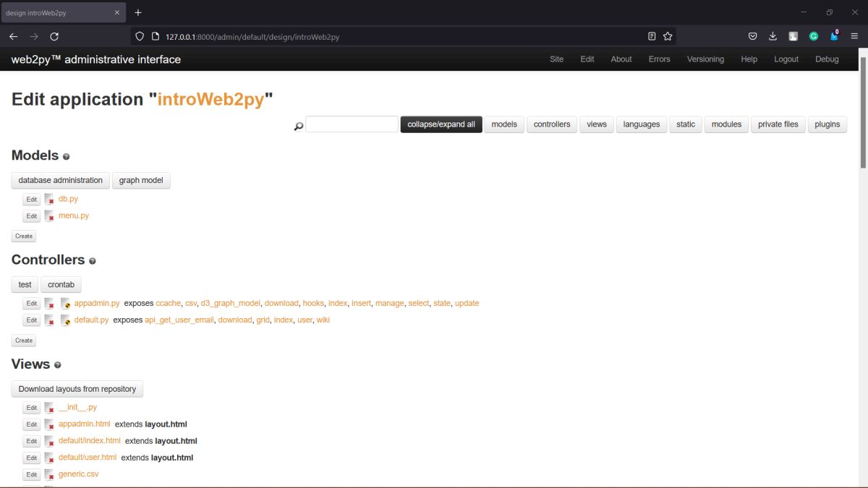
Task: Click the delete icon beside generic.csv
Action: (49, 474)
